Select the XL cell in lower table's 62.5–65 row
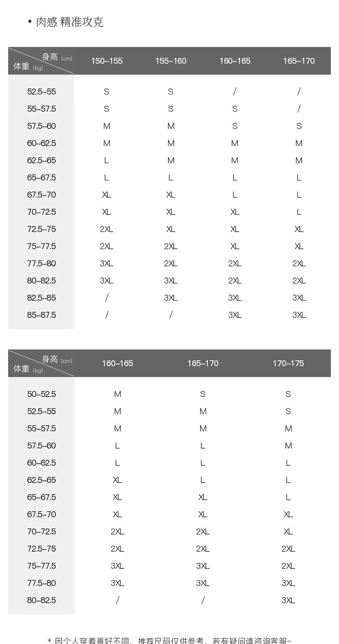339x644 pixels. (x=117, y=480)
